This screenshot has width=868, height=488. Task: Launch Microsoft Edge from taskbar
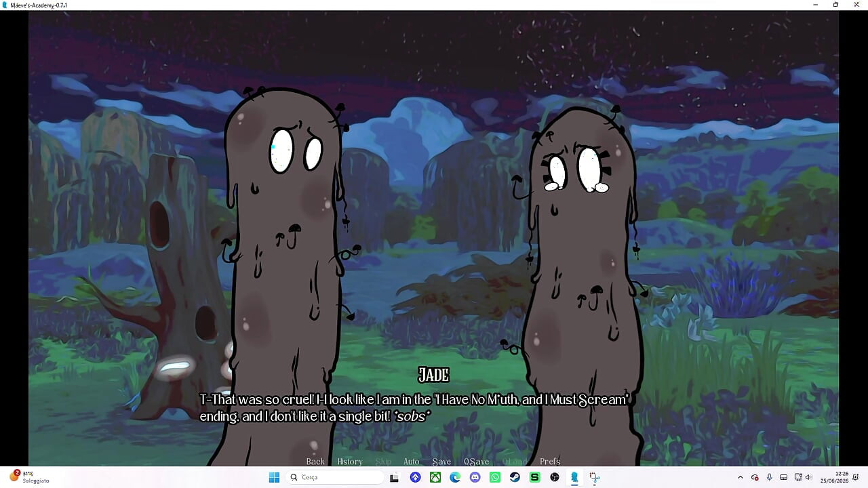click(x=455, y=477)
